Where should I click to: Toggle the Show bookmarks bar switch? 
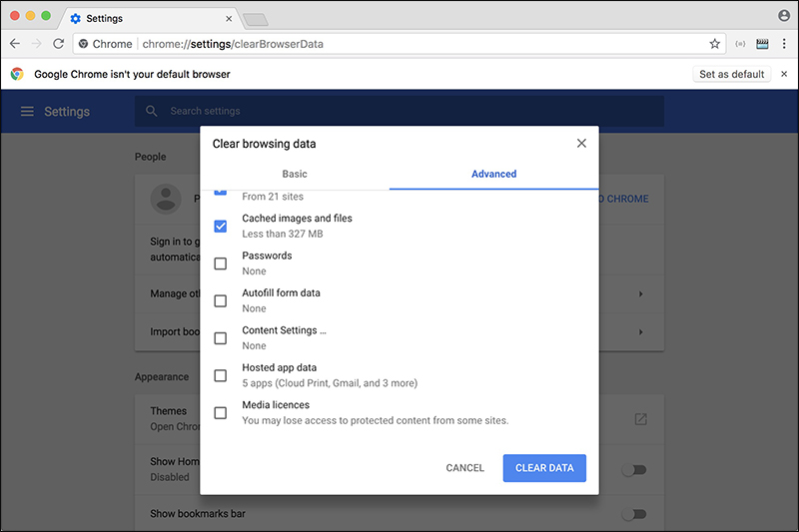click(x=633, y=514)
